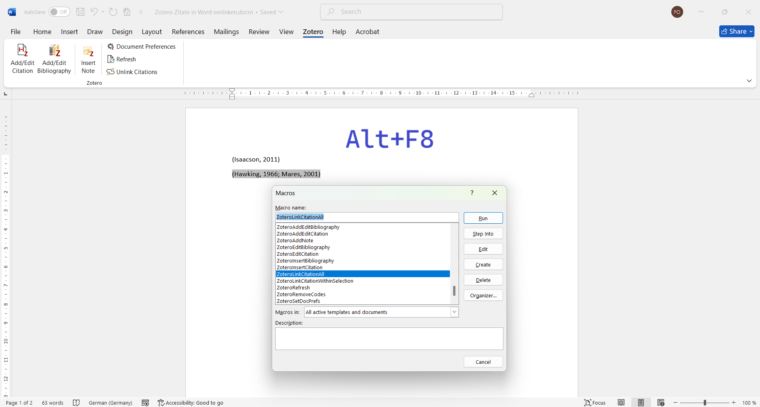Screen dimensions: 760x407
Task: Open the Undo history dropdown arrow
Action: tap(102, 12)
